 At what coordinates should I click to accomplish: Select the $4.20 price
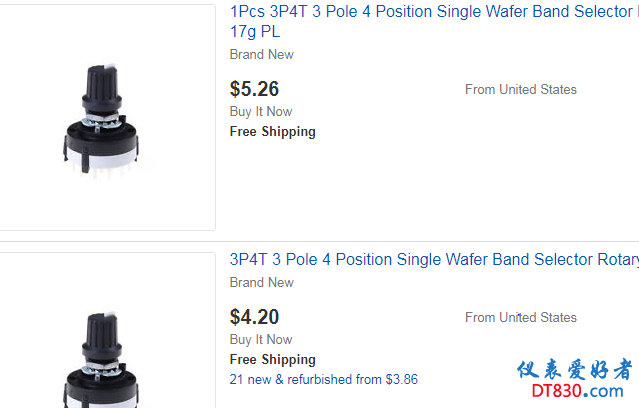click(x=254, y=317)
